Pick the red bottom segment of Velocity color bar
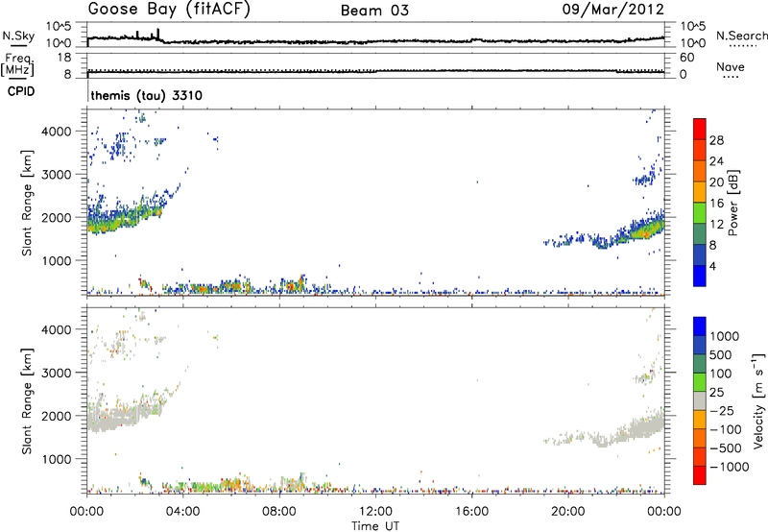Viewport: 768px width, 532px height. (700, 474)
